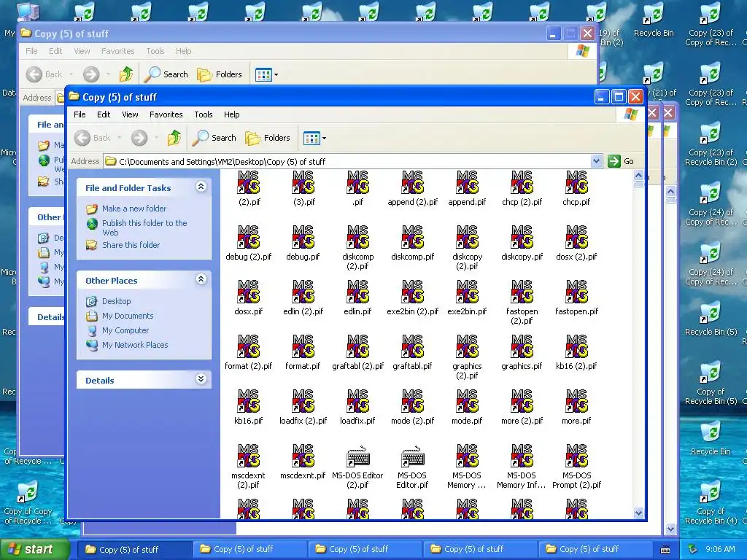Open the Favorites menu in front window
Image resolution: width=747 pixels, height=560 pixels.
(x=166, y=114)
